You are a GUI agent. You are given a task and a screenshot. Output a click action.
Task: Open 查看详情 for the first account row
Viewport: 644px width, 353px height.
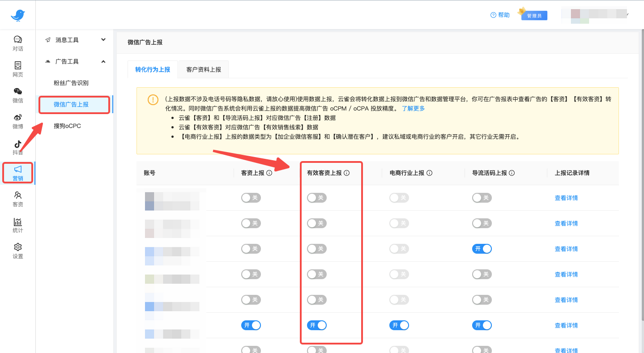point(566,198)
